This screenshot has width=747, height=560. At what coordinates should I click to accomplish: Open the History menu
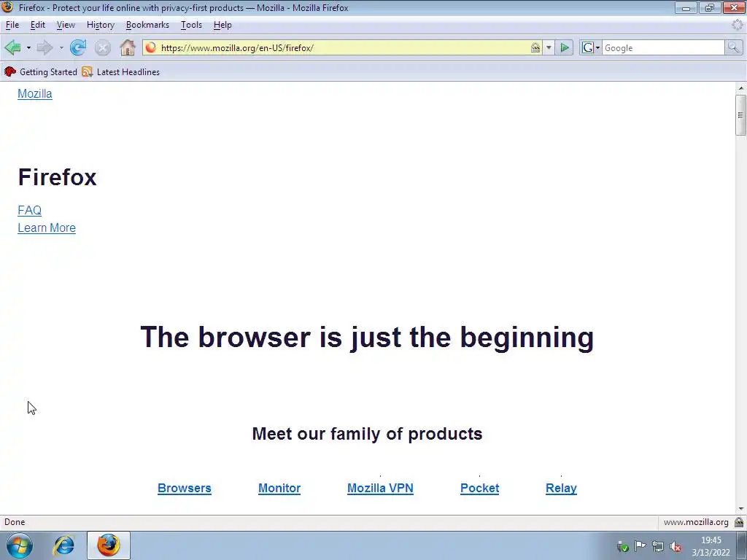[x=101, y=25]
